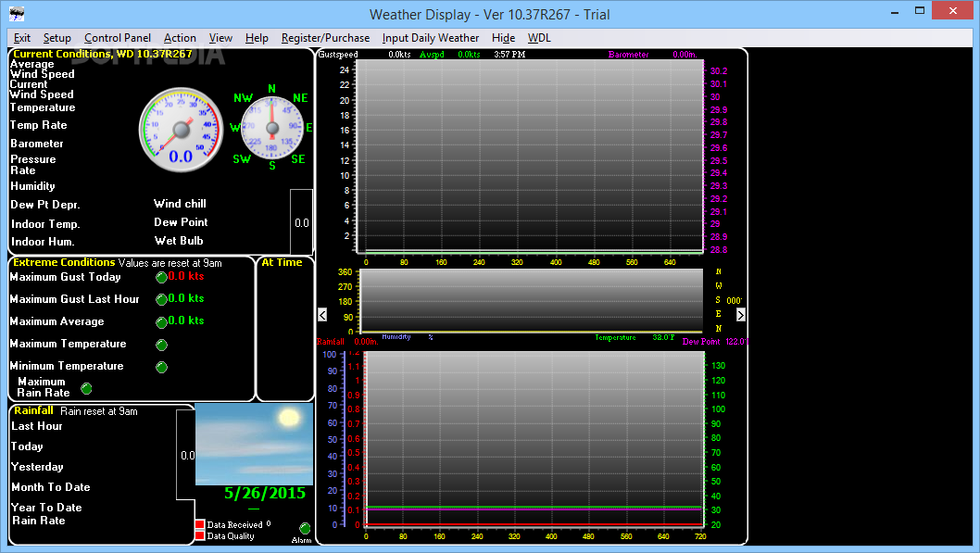Click the Maximum Gust Today 0.0 kts value
This screenshot has width=980, height=553.
(x=185, y=276)
